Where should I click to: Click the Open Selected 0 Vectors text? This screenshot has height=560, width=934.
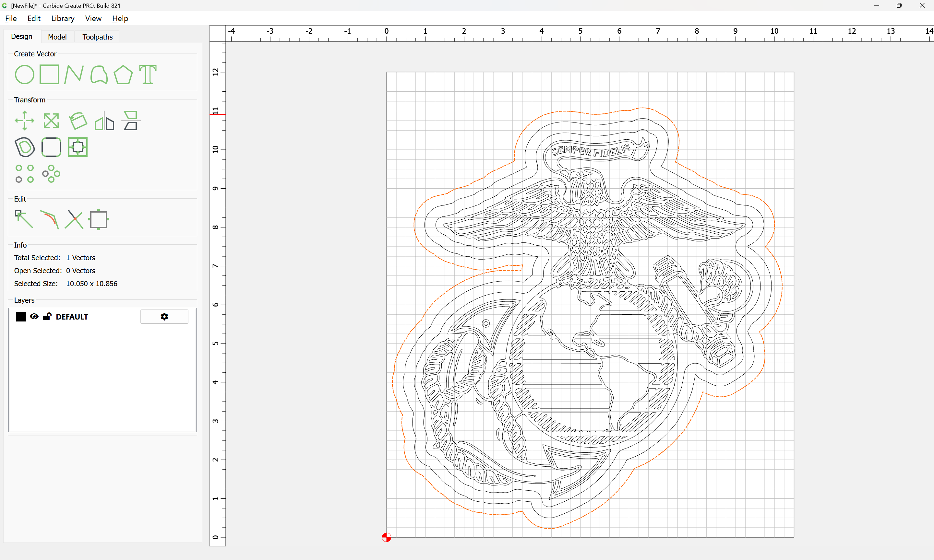pos(55,271)
